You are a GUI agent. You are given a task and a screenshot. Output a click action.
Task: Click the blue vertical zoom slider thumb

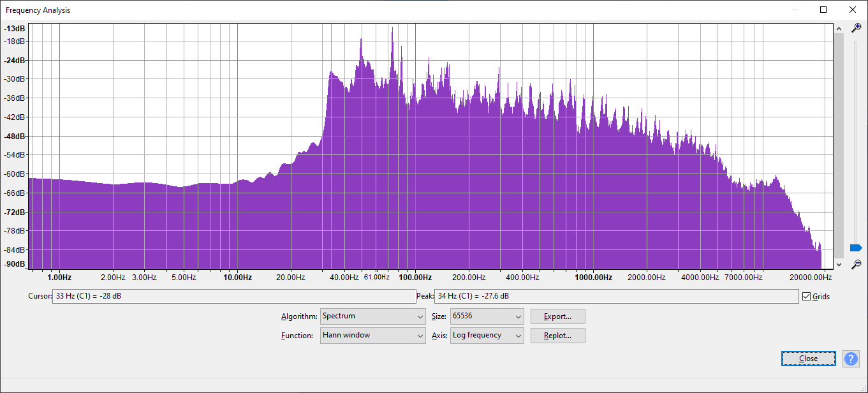[x=855, y=248]
